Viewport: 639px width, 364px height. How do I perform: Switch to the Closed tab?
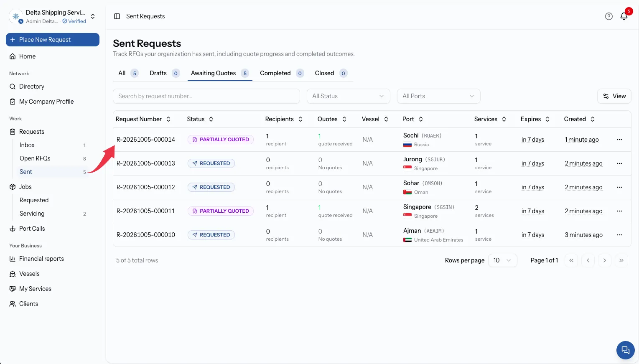(331, 73)
